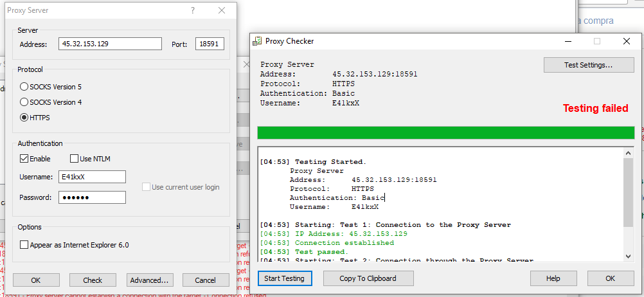This screenshot has width=644, height=297.
Task: Click the Username input field
Action: 92,177
